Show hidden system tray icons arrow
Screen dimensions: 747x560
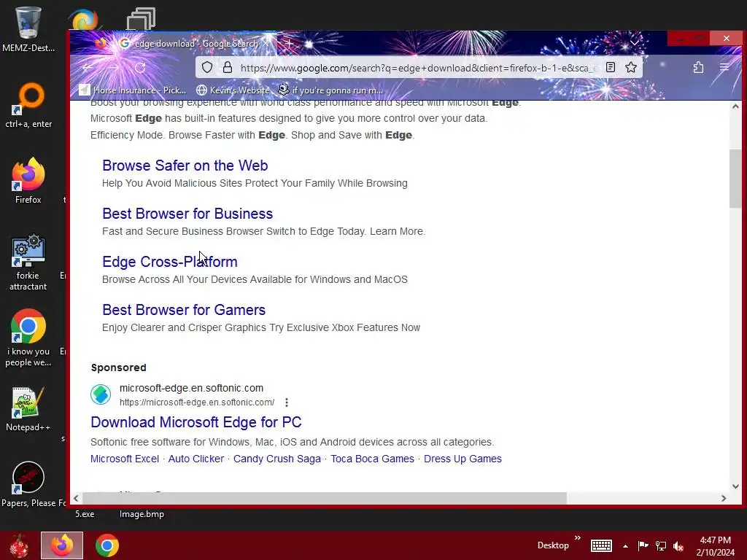click(625, 546)
